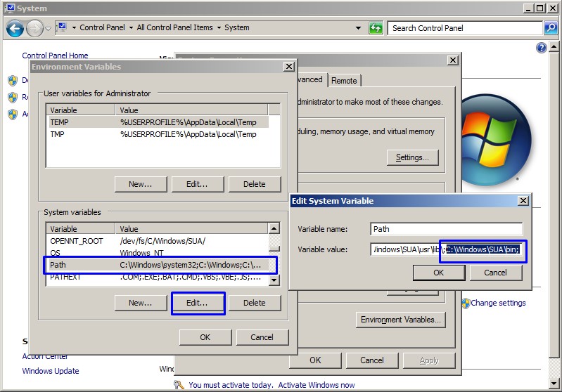Expand the Control Panel breadcrumb arrow

(131, 28)
